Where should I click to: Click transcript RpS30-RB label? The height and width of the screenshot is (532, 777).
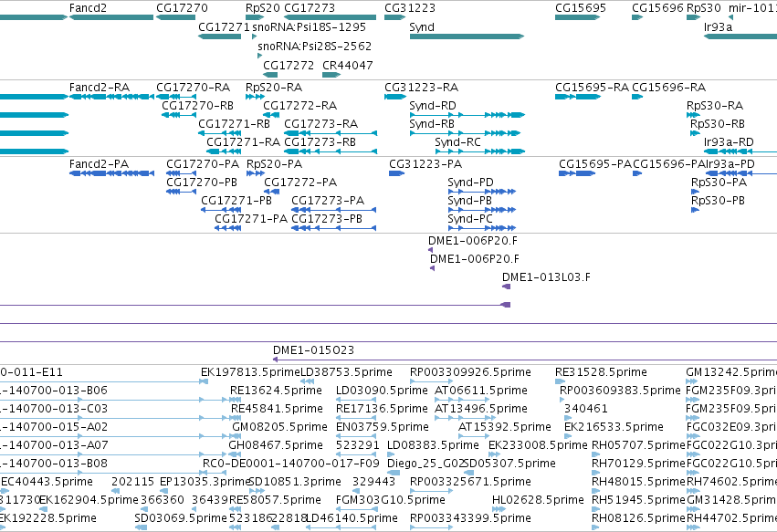tap(718, 124)
